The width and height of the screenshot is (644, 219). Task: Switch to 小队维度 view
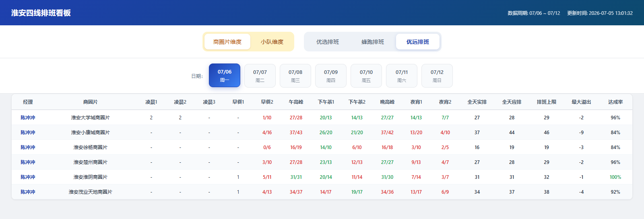click(272, 42)
